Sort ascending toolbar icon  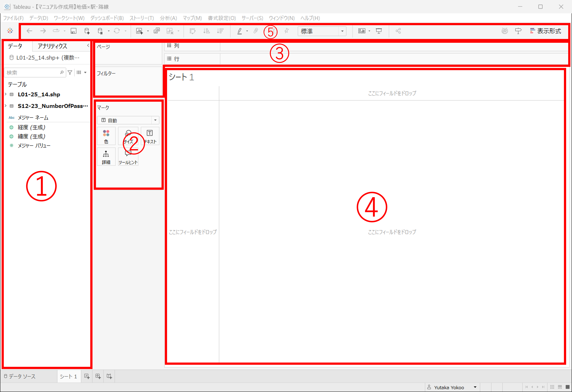coord(207,31)
